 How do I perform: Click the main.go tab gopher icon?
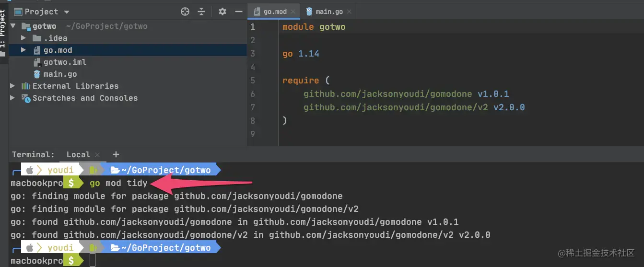[309, 12]
